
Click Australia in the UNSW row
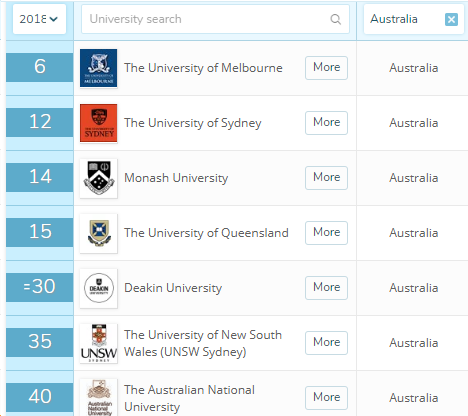(x=414, y=343)
